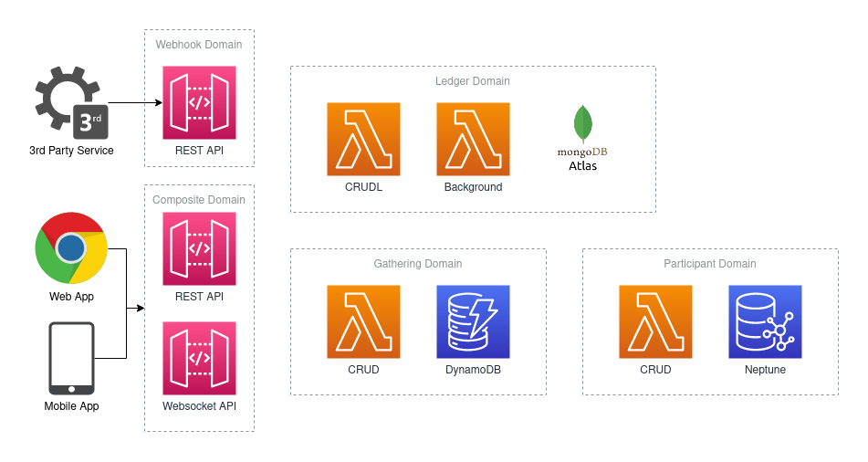Click the Neptune label
Viewport: 868px width, 462px height.
coord(765,370)
